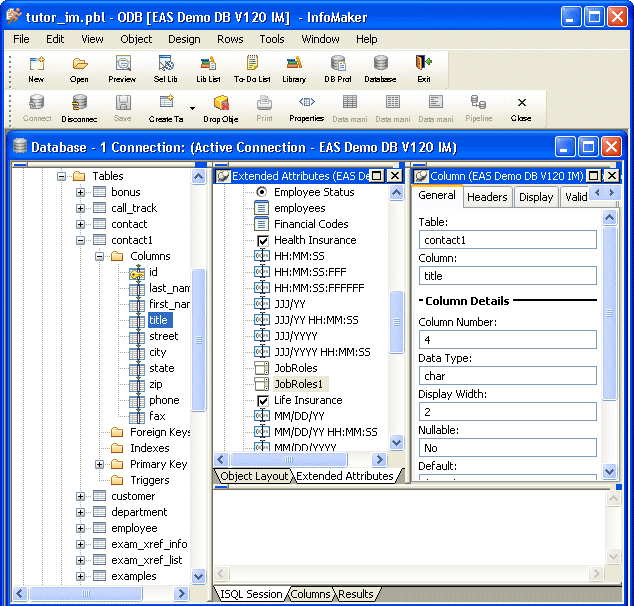Expand the employee table node

click(x=80, y=528)
